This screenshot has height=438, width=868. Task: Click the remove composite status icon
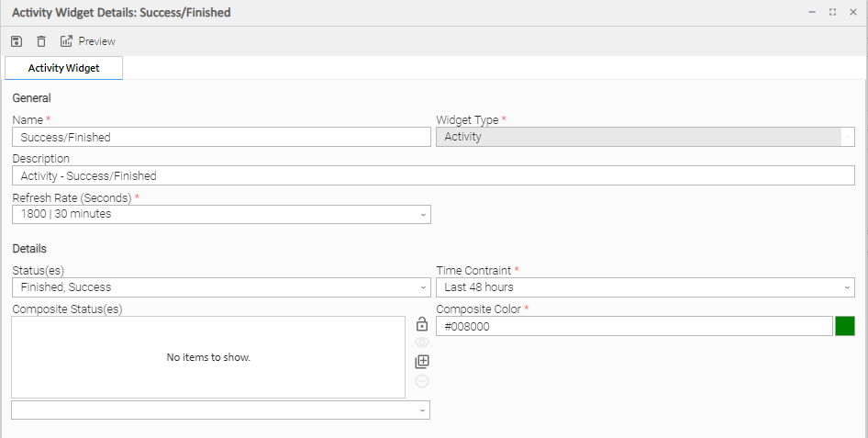point(422,381)
